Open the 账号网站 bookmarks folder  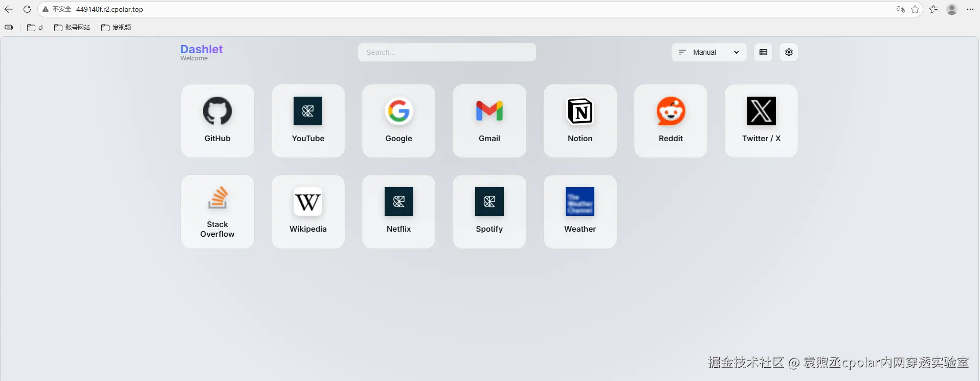click(x=72, y=28)
